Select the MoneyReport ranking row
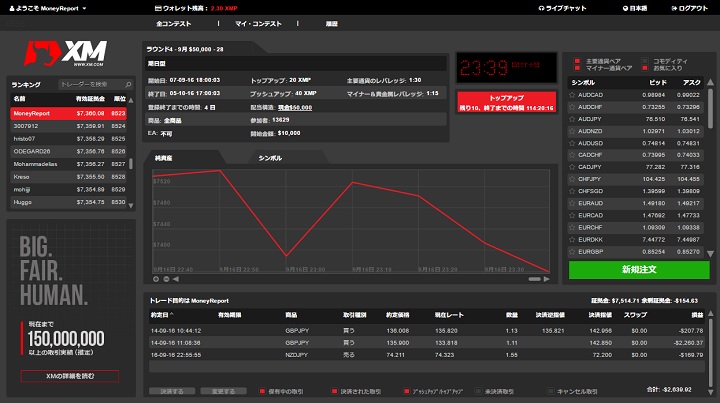The width and height of the screenshot is (720, 403). point(68,113)
